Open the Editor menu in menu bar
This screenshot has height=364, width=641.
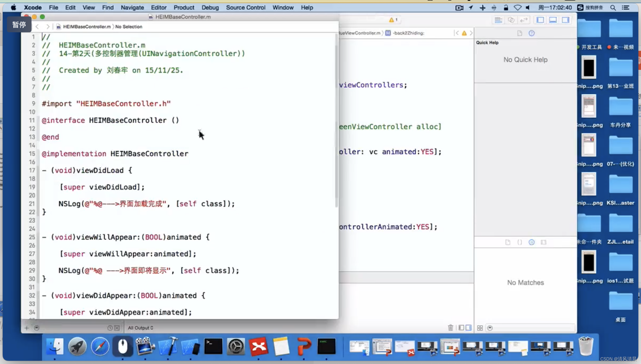pyautogui.click(x=158, y=7)
